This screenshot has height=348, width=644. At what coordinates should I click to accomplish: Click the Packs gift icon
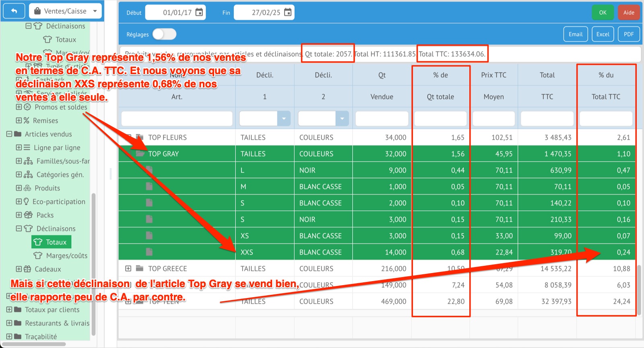point(28,215)
